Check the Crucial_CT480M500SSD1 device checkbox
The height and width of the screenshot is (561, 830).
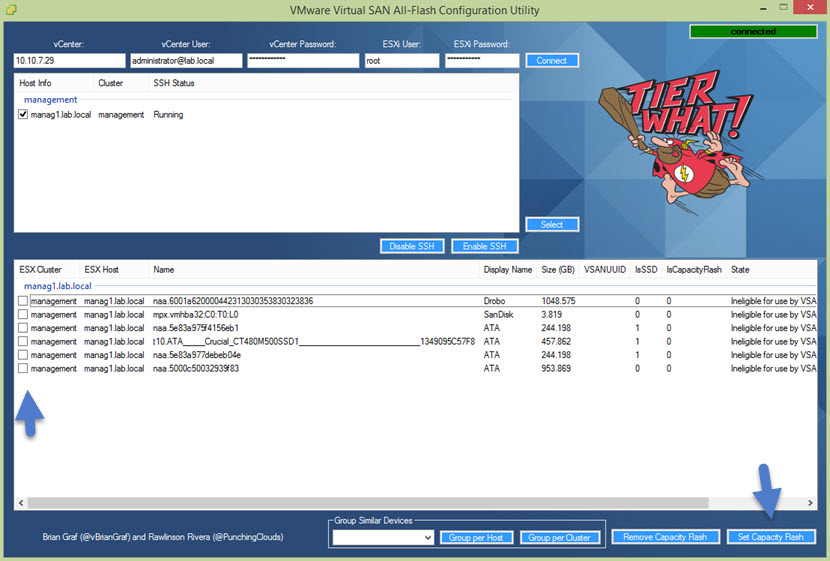(x=23, y=341)
